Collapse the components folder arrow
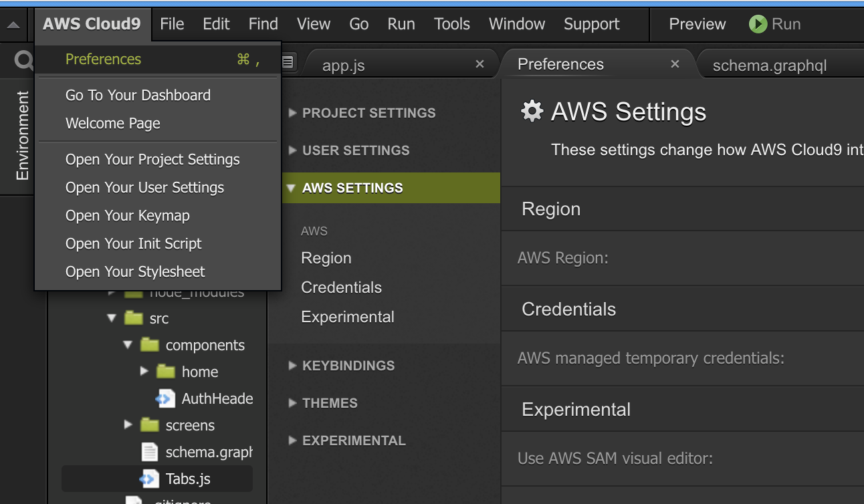 point(128,345)
